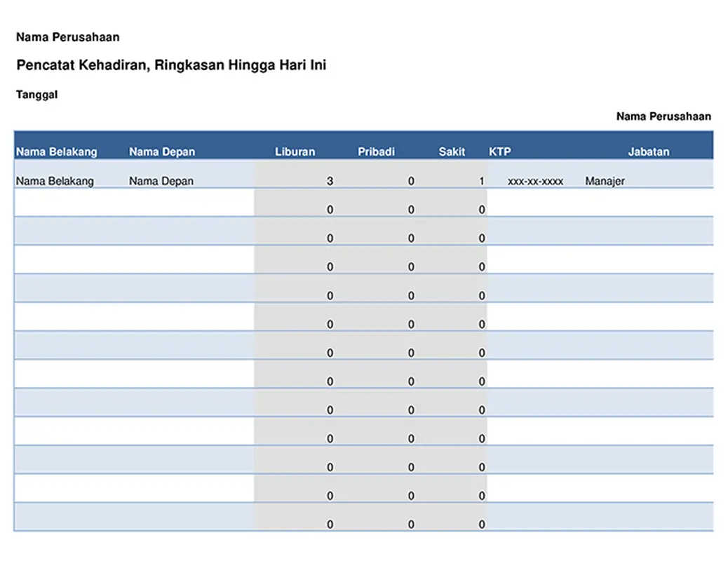
Task: Click the Liburan zero in the last row
Action: coord(330,525)
